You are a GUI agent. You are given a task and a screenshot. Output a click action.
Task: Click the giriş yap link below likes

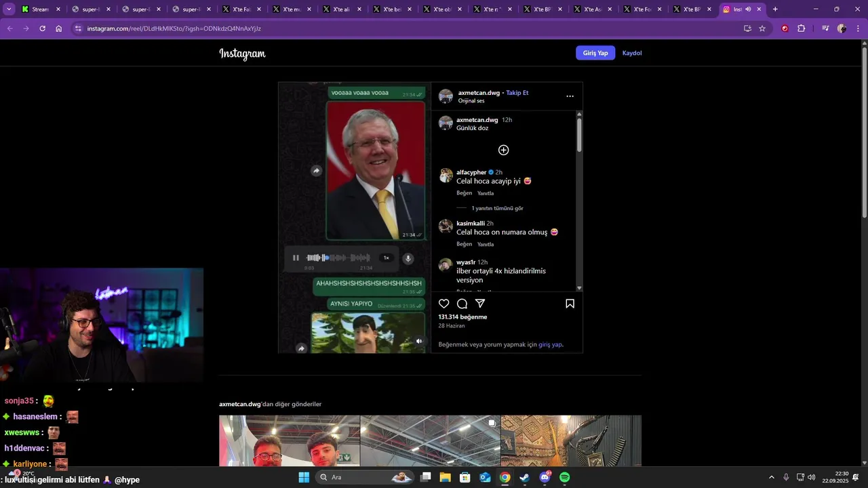point(550,344)
